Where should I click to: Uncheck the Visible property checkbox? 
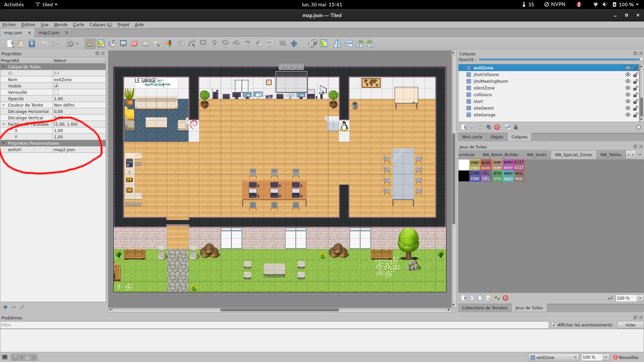pyautogui.click(x=56, y=86)
